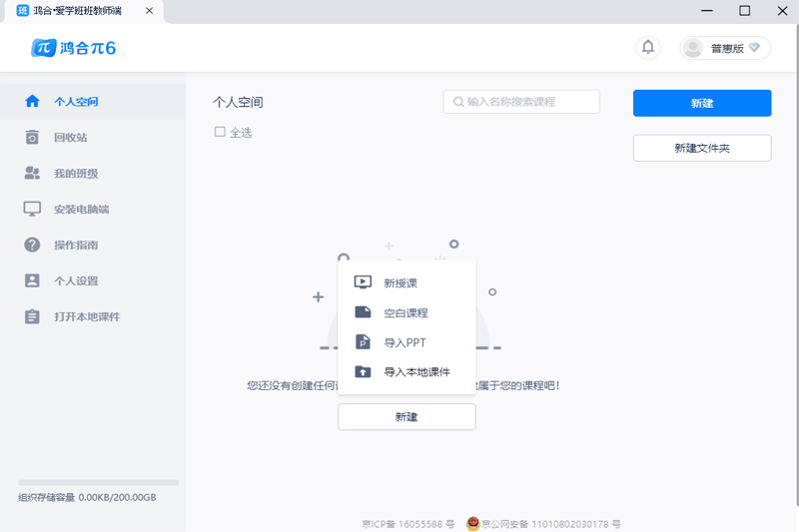The height and width of the screenshot is (532, 799).
Task: Expand the 普惠版 account dropdown
Action: pyautogui.click(x=725, y=48)
